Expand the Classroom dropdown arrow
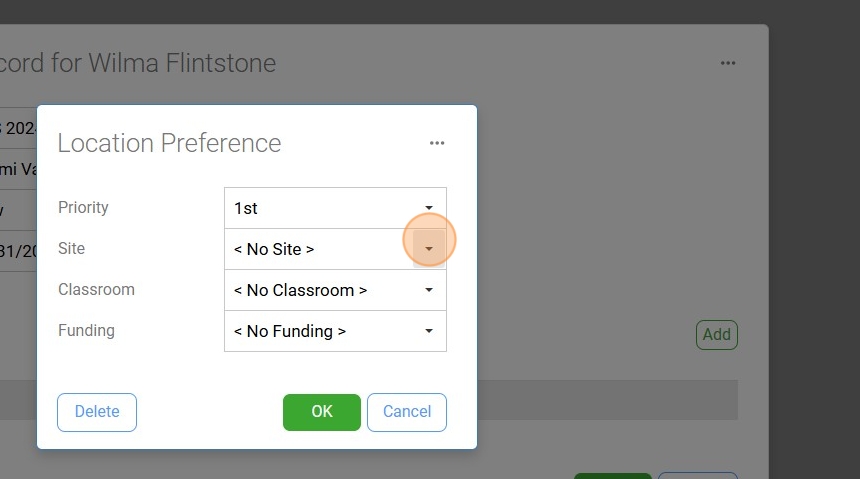The height and width of the screenshot is (479, 860). [429, 290]
